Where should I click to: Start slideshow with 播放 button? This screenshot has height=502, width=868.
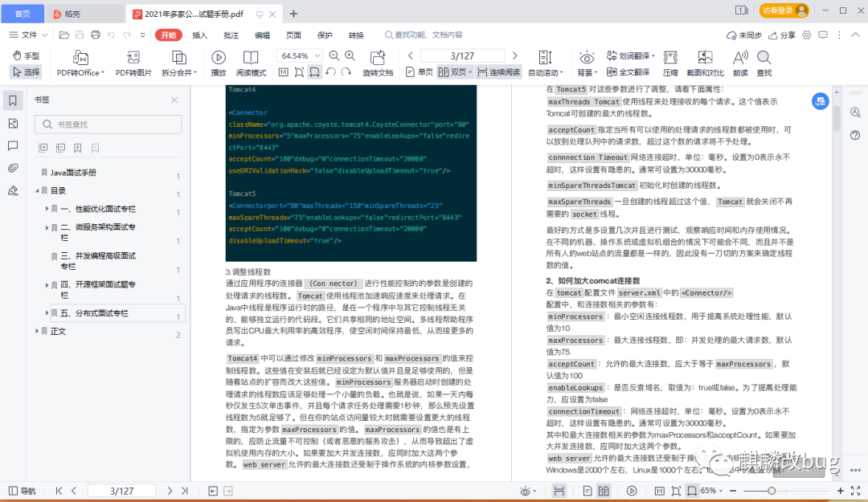(219, 63)
